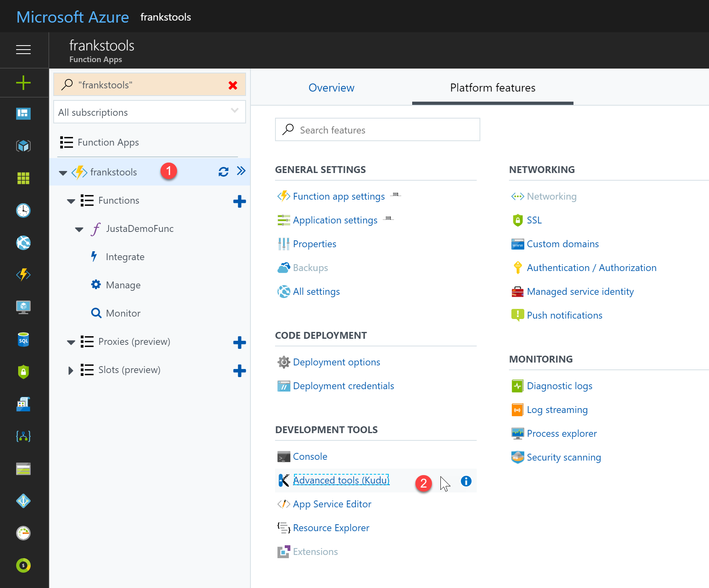Click the hamburger menu icon

coord(23,50)
